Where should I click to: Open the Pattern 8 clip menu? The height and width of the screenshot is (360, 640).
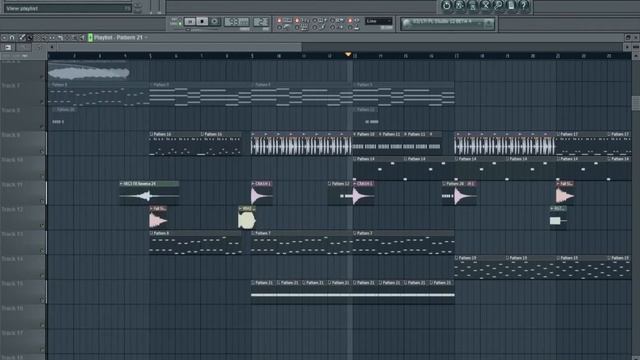point(151,233)
